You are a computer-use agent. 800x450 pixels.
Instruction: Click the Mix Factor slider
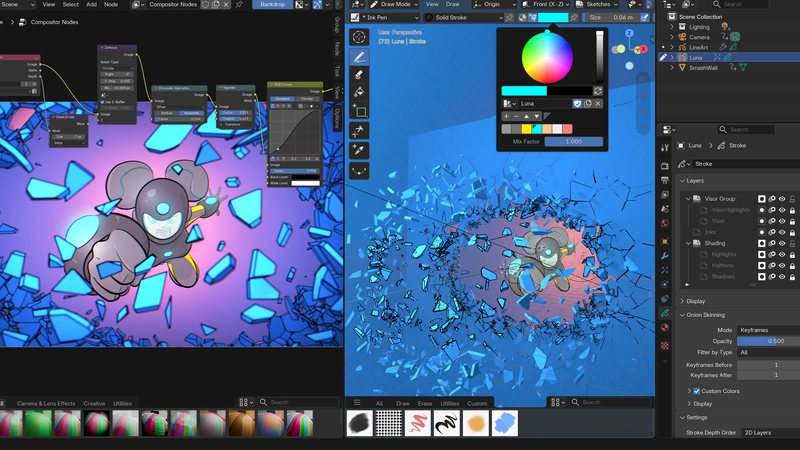573,142
